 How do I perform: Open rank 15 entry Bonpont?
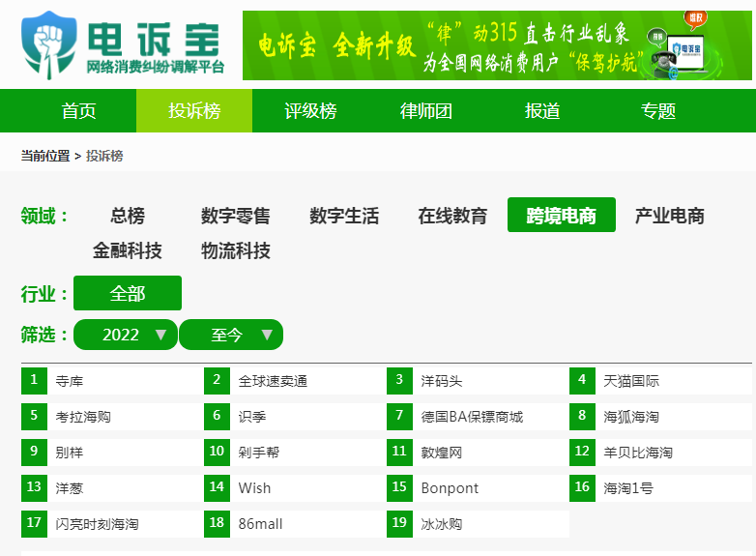point(450,488)
